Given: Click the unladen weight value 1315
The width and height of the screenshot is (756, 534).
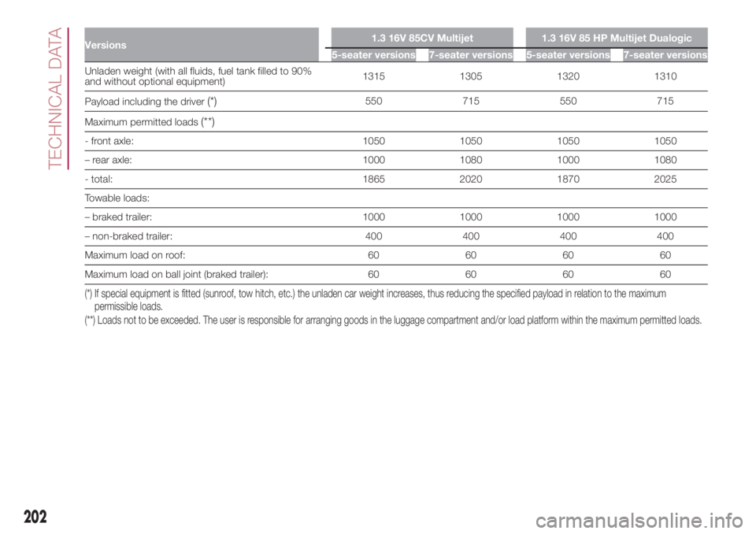Looking at the screenshot, I should point(373,76).
